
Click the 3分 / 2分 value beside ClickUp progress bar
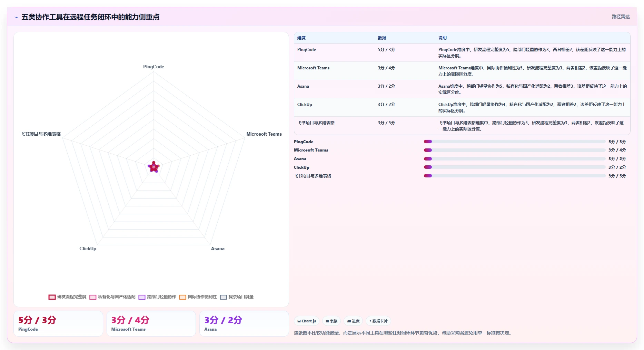click(617, 167)
